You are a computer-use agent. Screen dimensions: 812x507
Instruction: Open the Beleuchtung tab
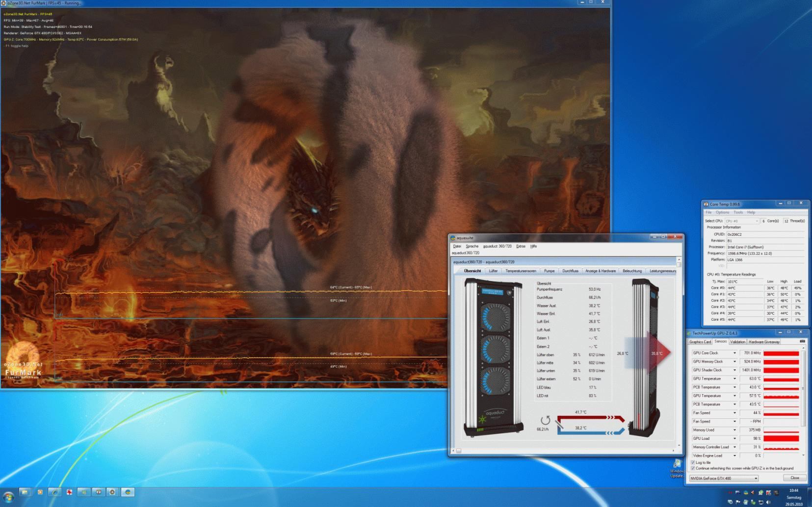pyautogui.click(x=632, y=271)
